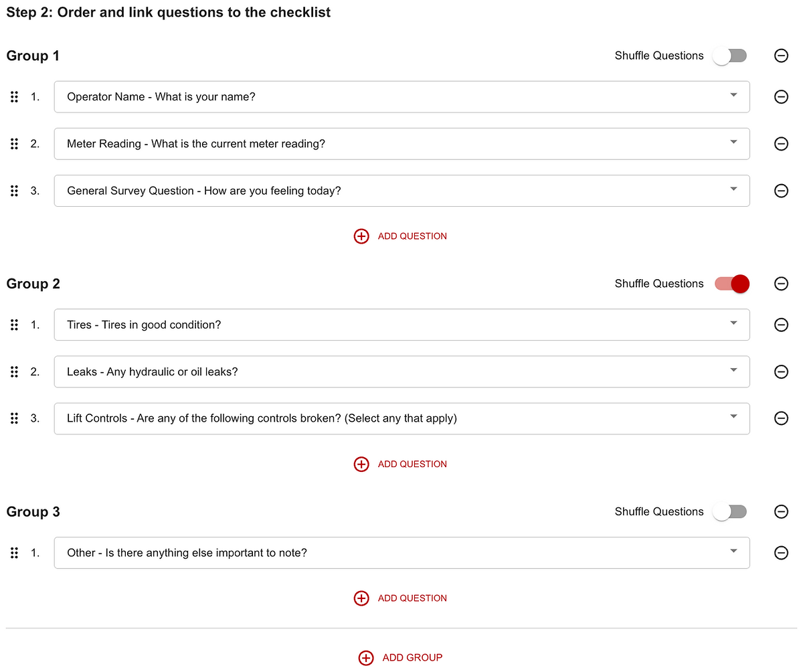Image resolution: width=803 pixels, height=672 pixels.
Task: Click drag handle for Leaks question
Action: tap(14, 372)
